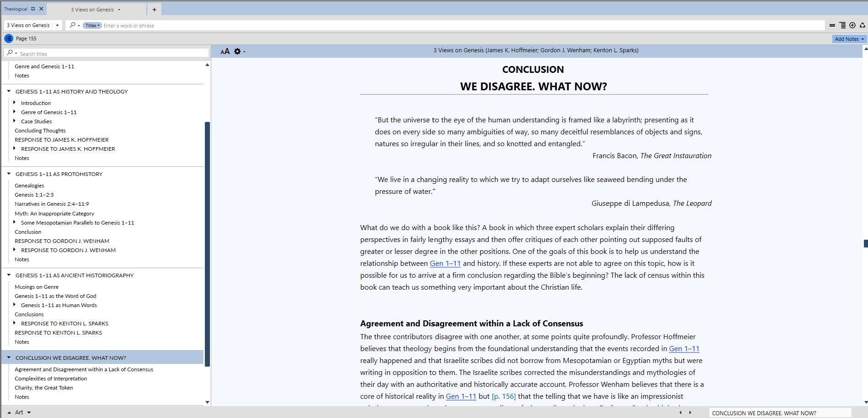Open the Add Notes dropdown
Screen dimensions: 868x418
(x=849, y=39)
